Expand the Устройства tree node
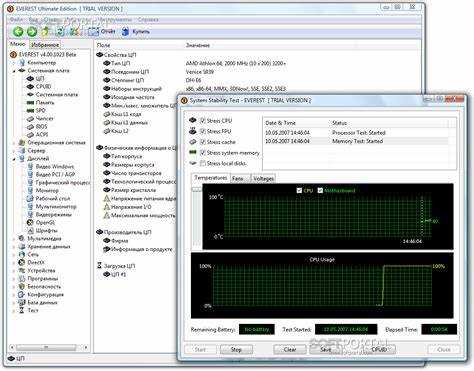 point(14,271)
